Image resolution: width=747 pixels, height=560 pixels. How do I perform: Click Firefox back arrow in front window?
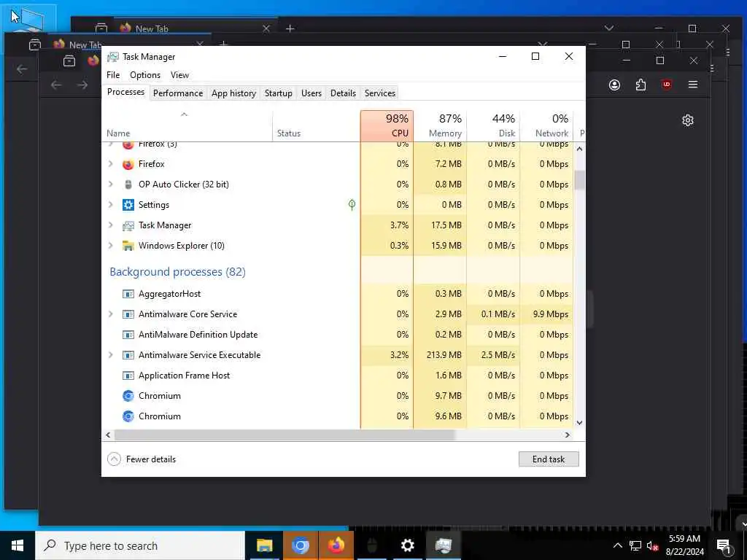coord(56,85)
